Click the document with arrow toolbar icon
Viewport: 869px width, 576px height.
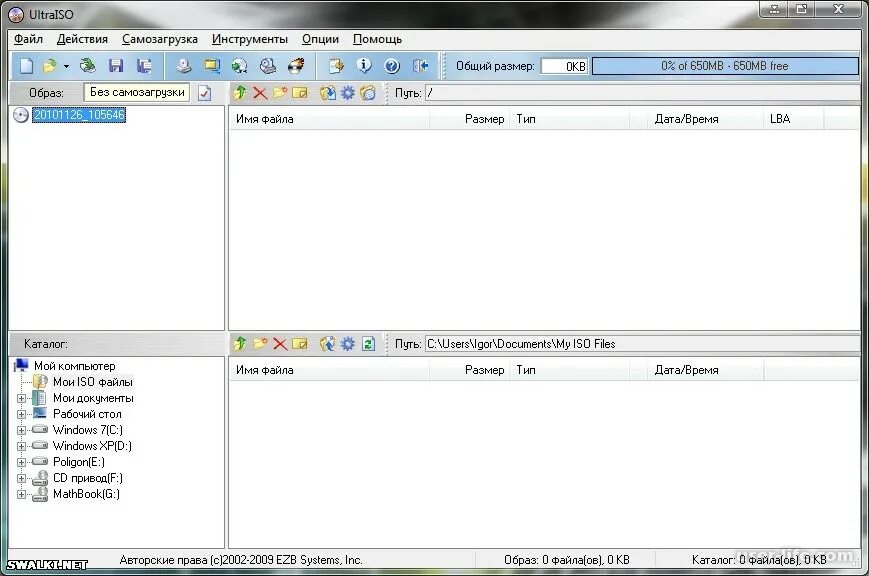click(336, 66)
